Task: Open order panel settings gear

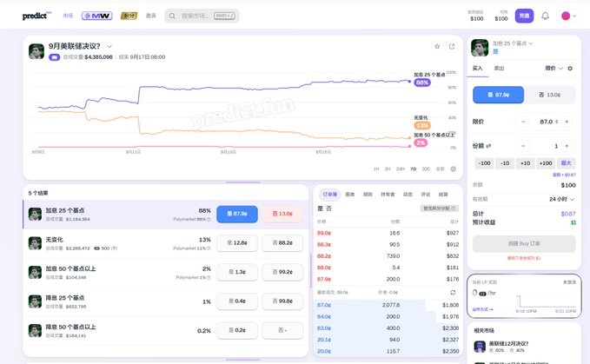Action: (570, 68)
